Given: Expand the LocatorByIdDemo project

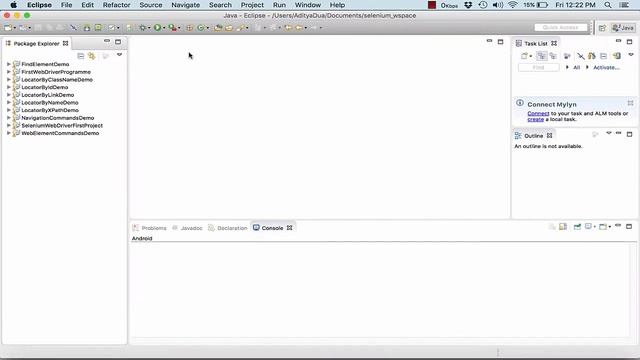Looking at the screenshot, I should (x=9, y=87).
